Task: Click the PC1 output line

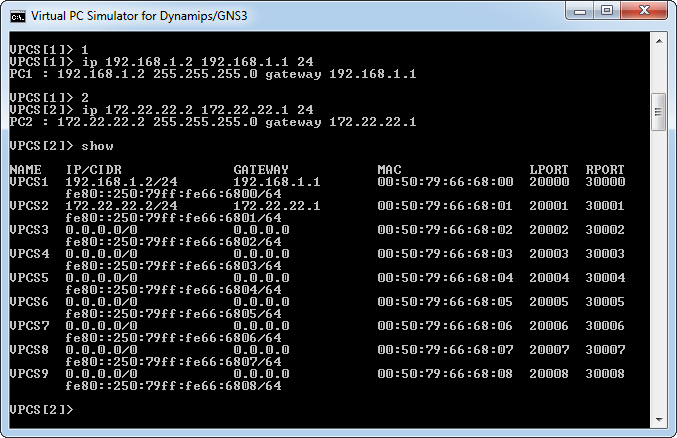Action: click(x=213, y=74)
